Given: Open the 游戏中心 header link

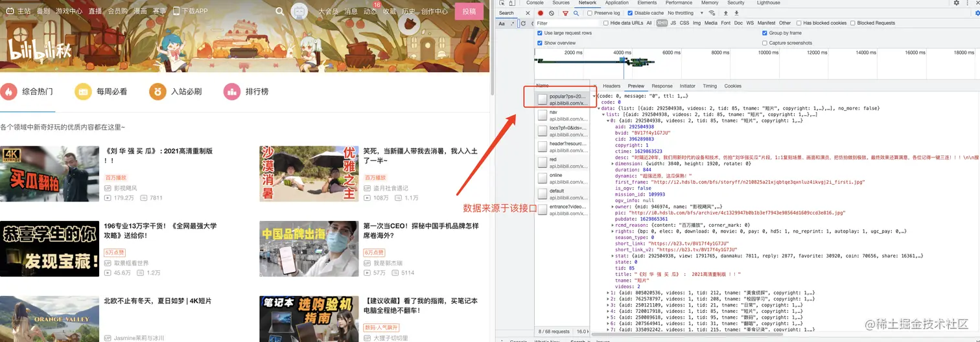Looking at the screenshot, I should 69,11.
